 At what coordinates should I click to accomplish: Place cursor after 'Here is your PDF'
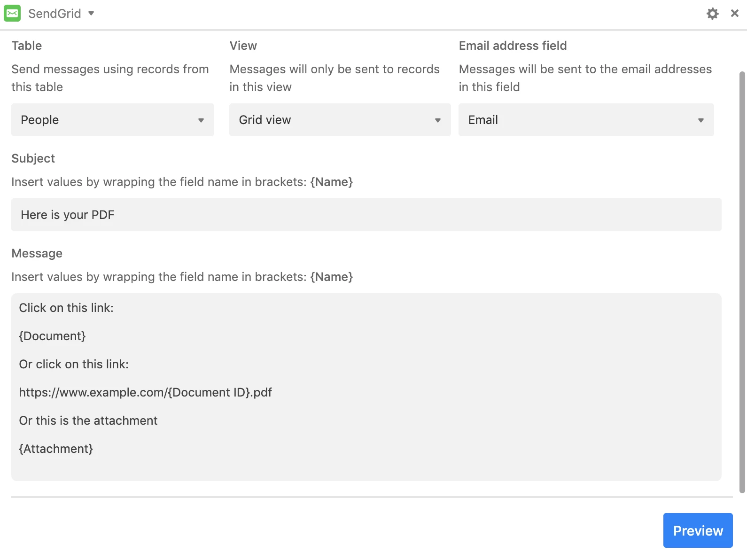(116, 215)
